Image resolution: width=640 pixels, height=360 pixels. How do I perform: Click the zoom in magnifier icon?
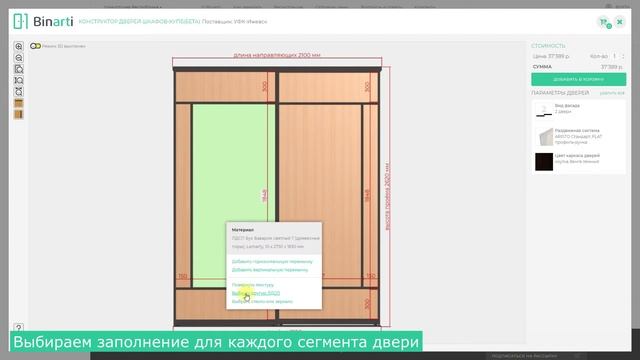[x=18, y=46]
